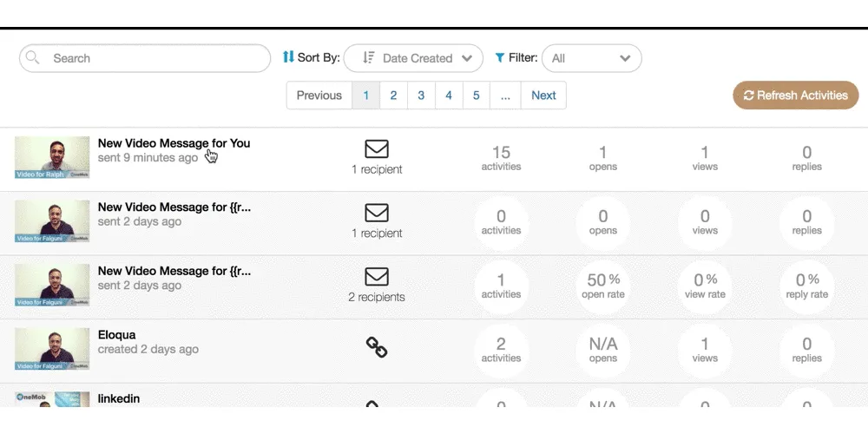This screenshot has width=868, height=434.
Task: Click the ellipsis pagination item
Action: click(x=505, y=95)
